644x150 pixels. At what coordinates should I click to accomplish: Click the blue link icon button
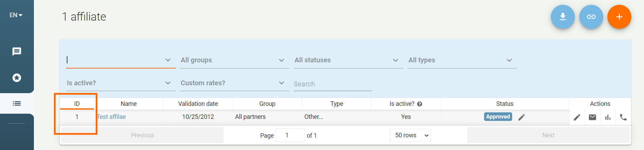click(x=591, y=17)
